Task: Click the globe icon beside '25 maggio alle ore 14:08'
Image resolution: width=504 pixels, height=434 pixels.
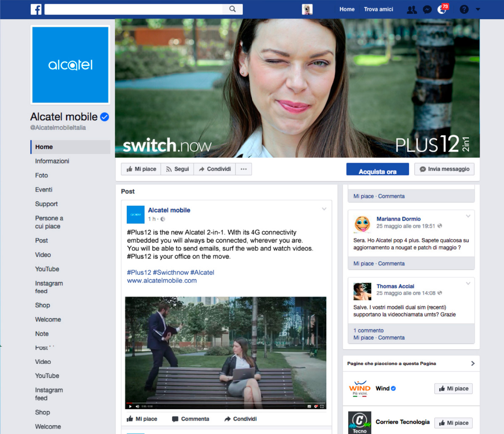Action: pos(440,293)
